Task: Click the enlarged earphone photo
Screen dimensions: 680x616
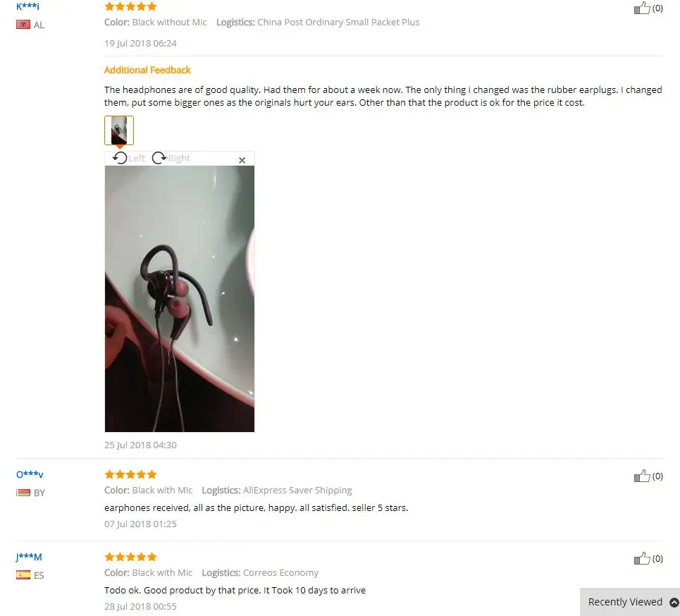Action: (x=180, y=299)
